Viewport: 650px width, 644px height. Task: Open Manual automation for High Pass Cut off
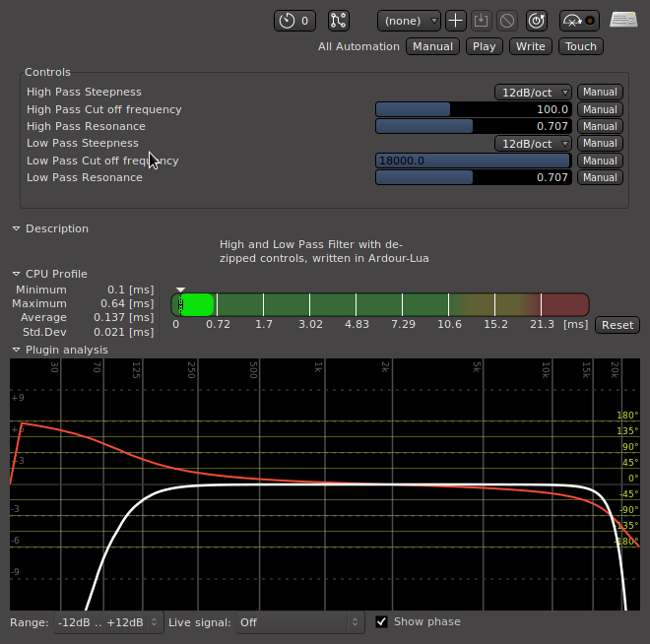[600, 109]
